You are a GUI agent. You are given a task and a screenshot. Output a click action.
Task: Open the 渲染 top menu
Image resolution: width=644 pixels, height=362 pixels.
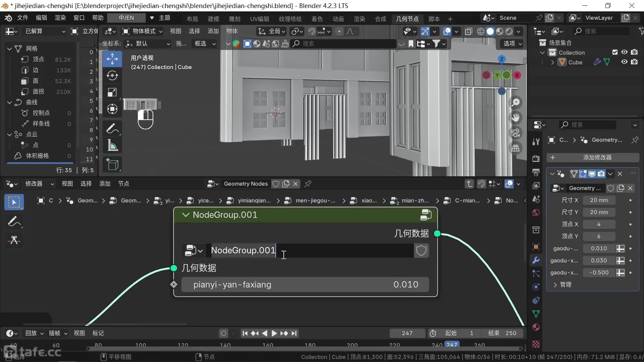[60, 18]
